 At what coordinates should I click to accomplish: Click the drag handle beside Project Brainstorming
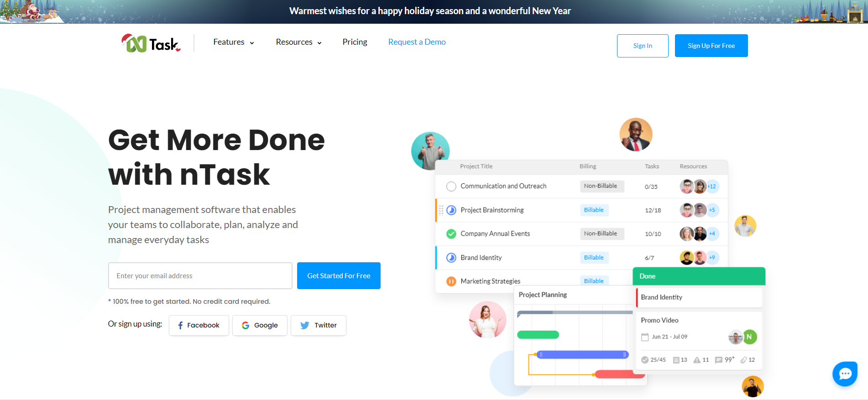(x=441, y=210)
